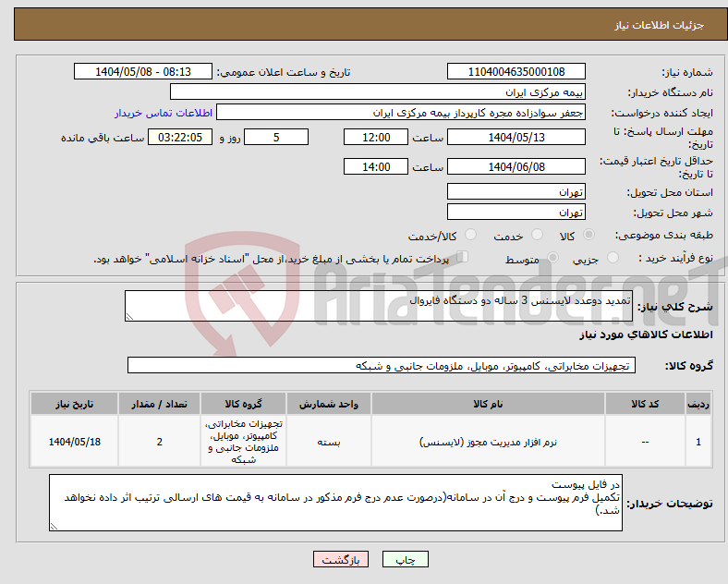Click the announcement date field 1404/05/08 - 08:13
Viewport: 728px width, 584px height.
[143, 71]
